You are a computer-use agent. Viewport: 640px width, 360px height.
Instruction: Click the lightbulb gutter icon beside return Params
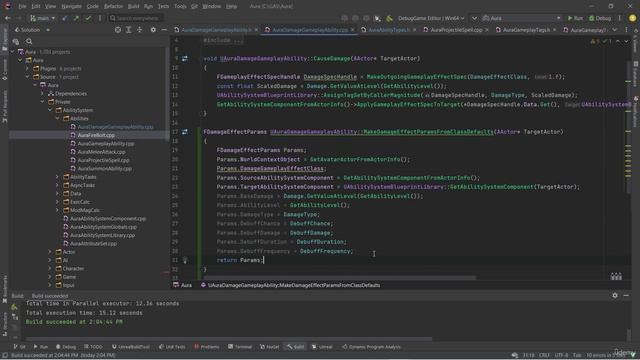tap(185, 260)
